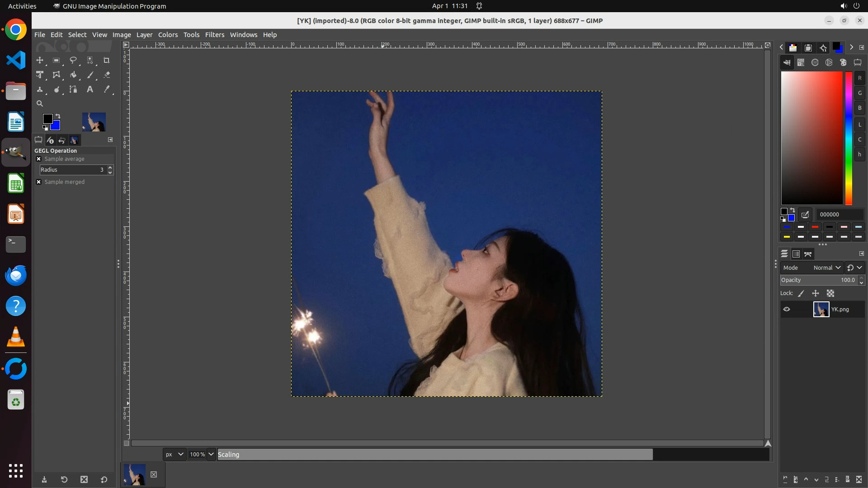The height and width of the screenshot is (488, 868).
Task: Click the blue background color swatch
Action: click(57, 126)
